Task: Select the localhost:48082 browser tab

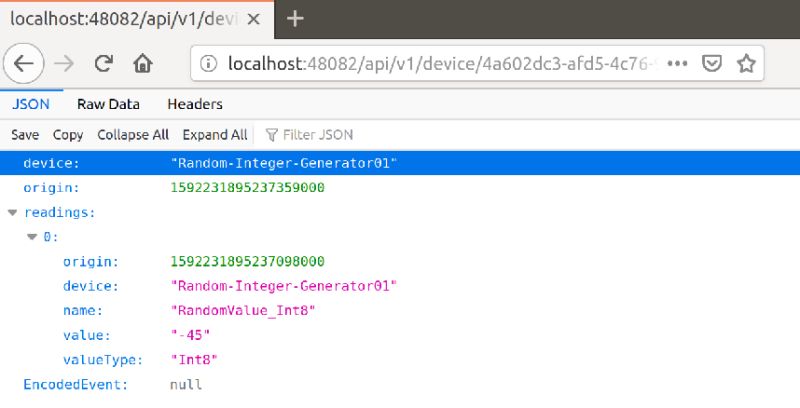Action: click(x=137, y=19)
